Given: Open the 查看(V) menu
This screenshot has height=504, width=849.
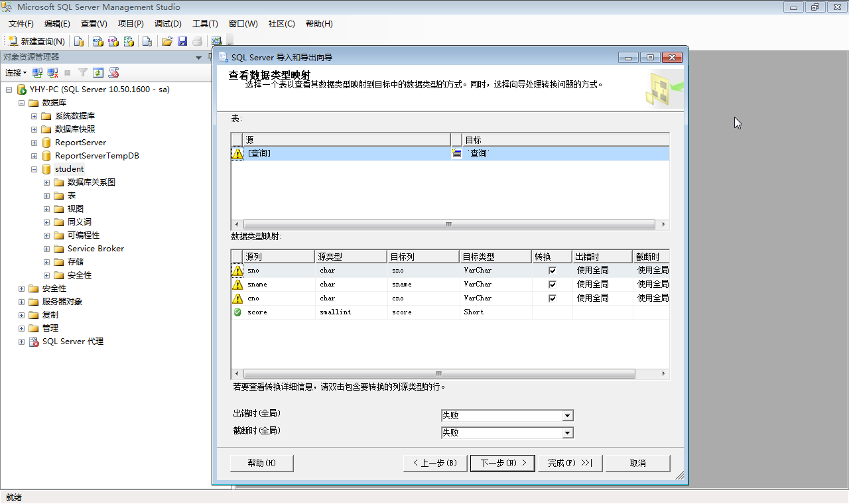Looking at the screenshot, I should [94, 23].
